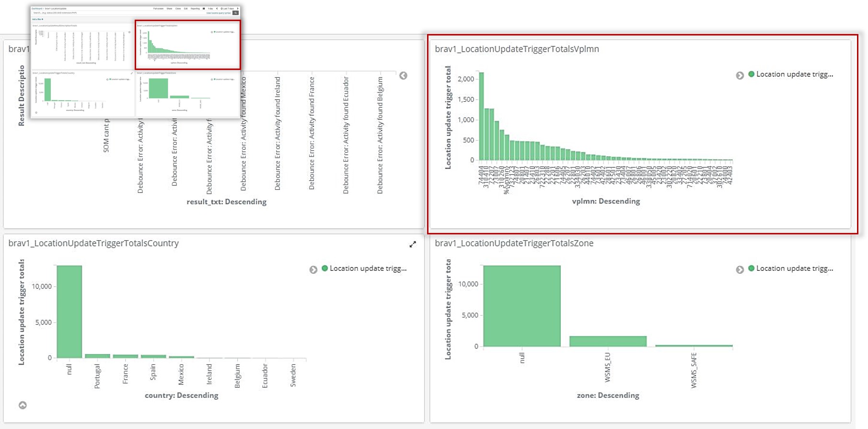The image size is (868, 429).
Task: Click 'Mexico' axis label in Country chart
Action: point(181,374)
